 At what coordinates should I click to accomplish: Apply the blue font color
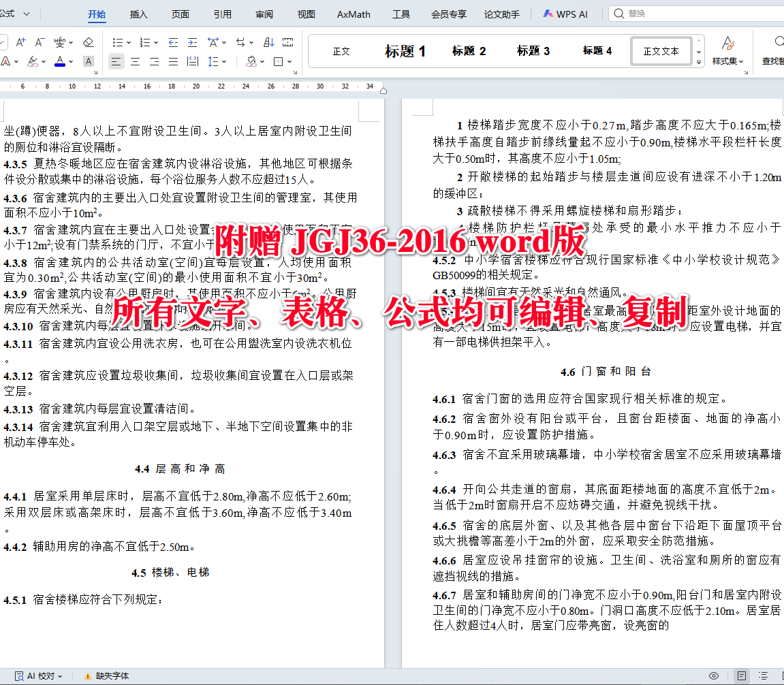pos(60,61)
